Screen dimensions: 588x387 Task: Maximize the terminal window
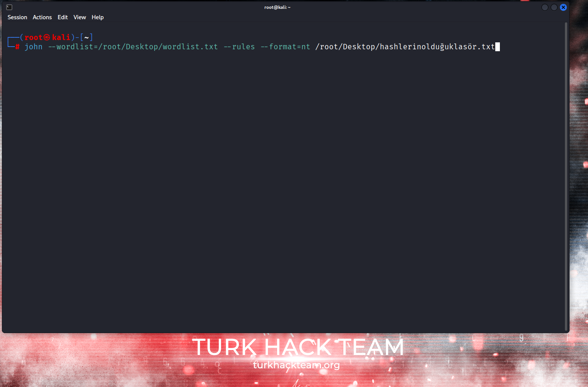pos(554,7)
